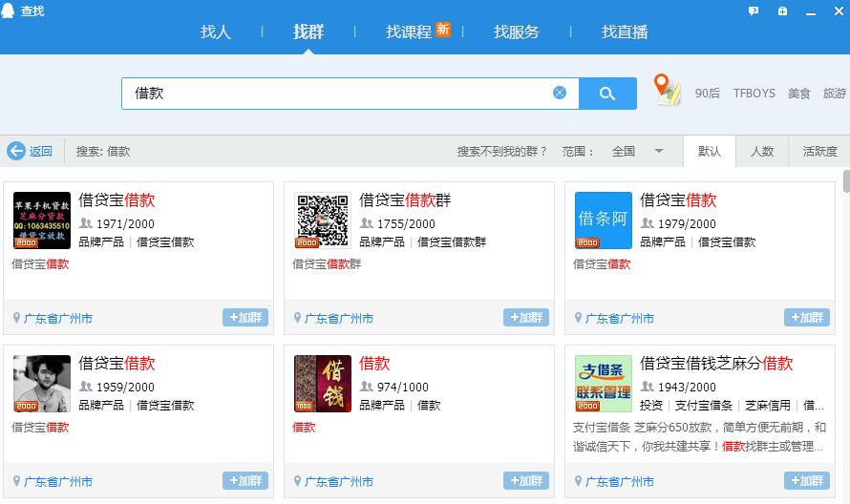The width and height of the screenshot is (850, 504).
Task: Click the blue back arrow icon
Action: 16,151
